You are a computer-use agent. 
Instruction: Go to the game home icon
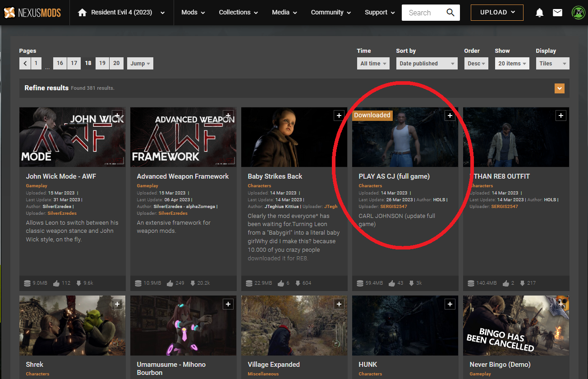pos(82,13)
